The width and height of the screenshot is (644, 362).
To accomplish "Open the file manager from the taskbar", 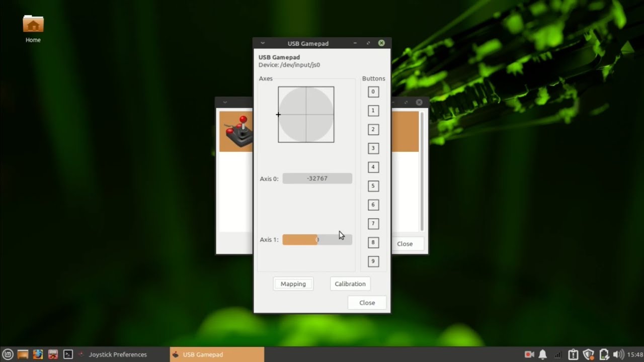I will pos(23,354).
